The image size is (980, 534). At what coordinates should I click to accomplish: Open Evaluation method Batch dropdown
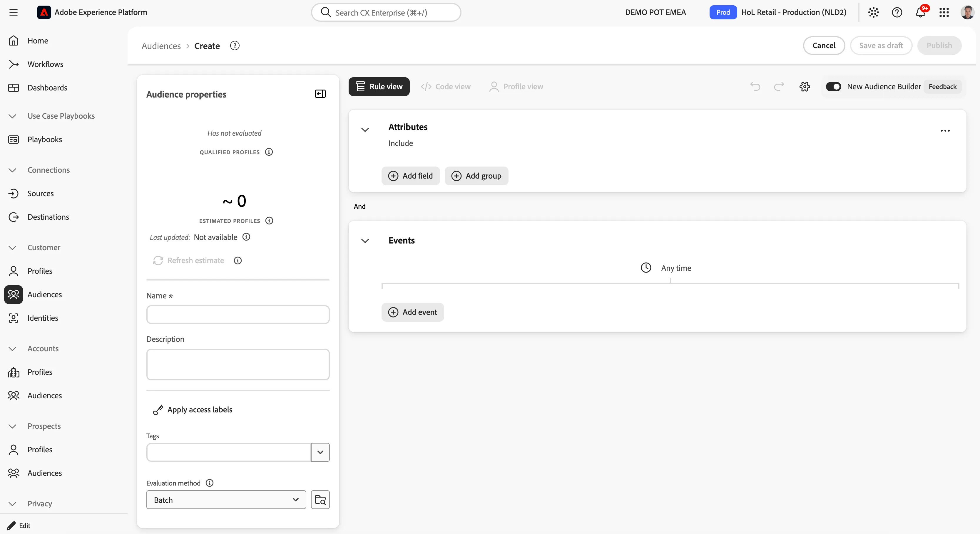pos(226,500)
